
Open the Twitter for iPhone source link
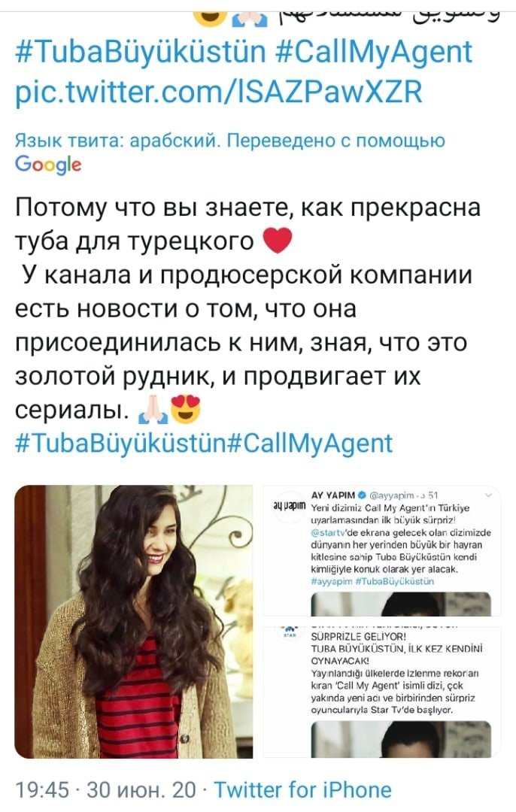pos(302,789)
